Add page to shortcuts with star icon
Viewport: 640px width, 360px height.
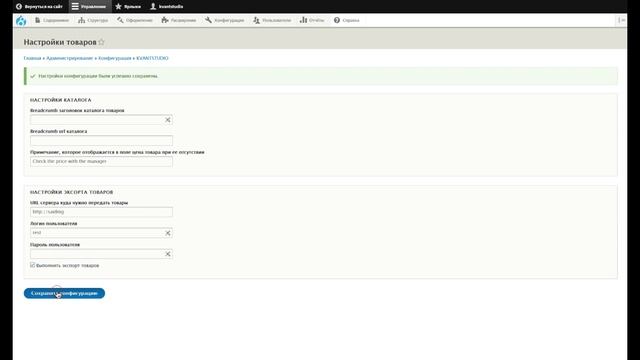[x=101, y=42]
